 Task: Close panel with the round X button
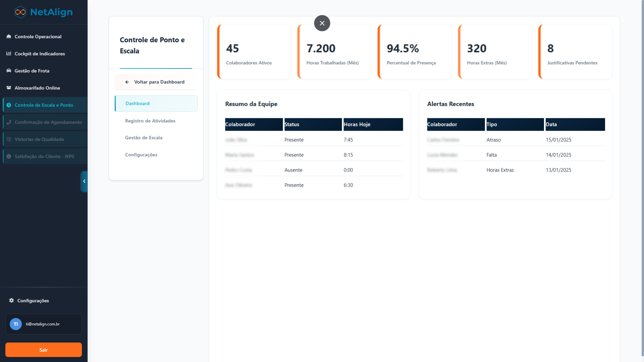322,23
